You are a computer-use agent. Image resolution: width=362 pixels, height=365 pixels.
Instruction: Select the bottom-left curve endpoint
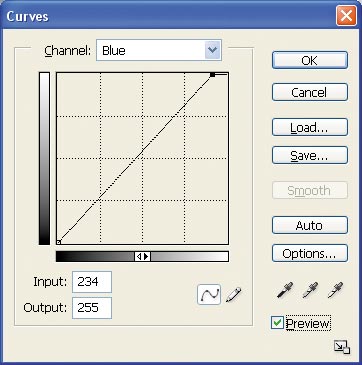(59, 242)
